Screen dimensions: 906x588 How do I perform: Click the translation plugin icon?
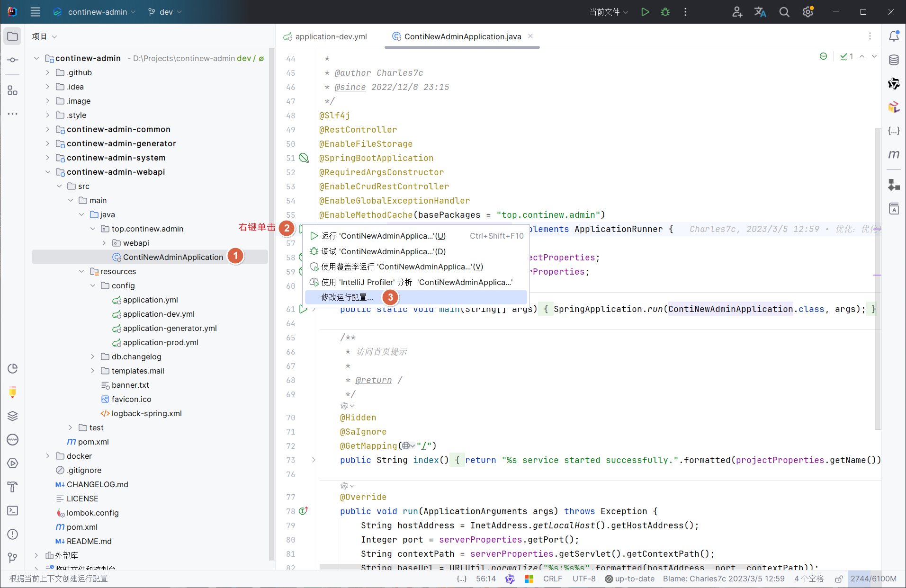(760, 12)
